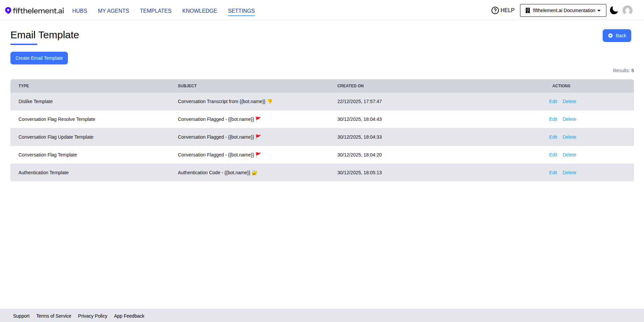Select 'Dislike Template' type cell
Viewport: 644px width, 322px height.
point(36,101)
